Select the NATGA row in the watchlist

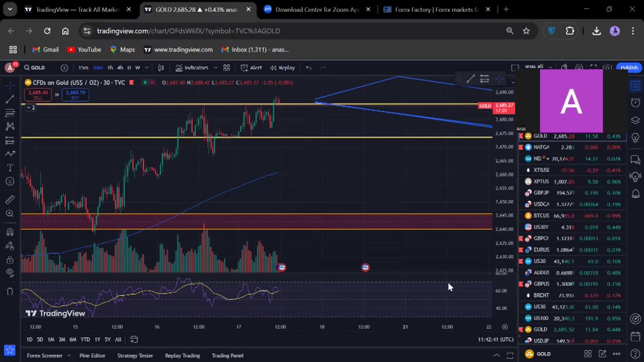point(573,147)
